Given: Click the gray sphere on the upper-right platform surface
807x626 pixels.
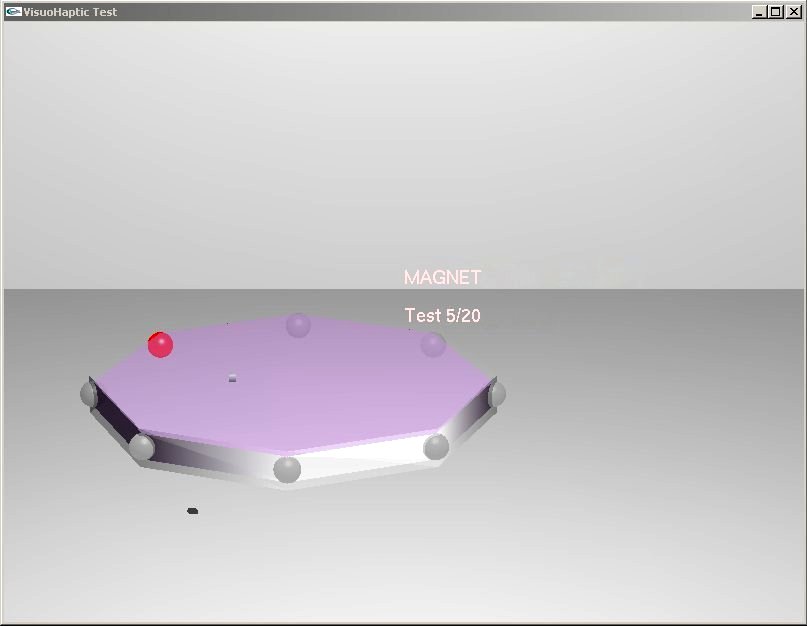Looking at the screenshot, I should [431, 345].
